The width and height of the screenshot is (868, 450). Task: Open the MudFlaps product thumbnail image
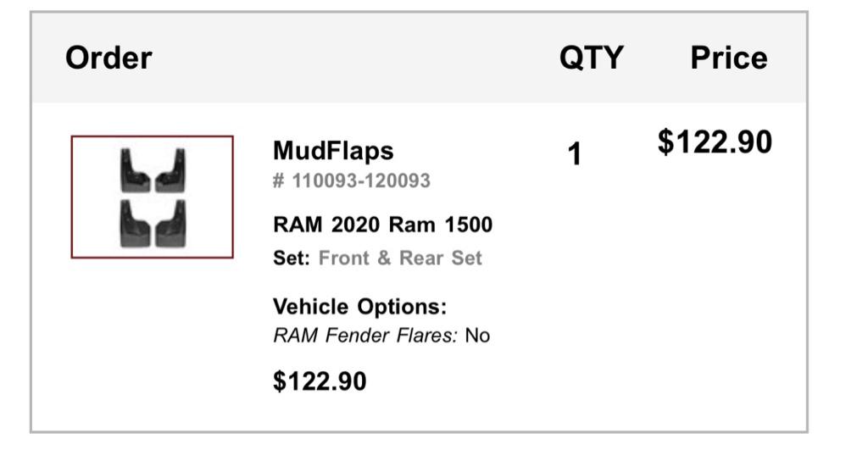pos(153,197)
